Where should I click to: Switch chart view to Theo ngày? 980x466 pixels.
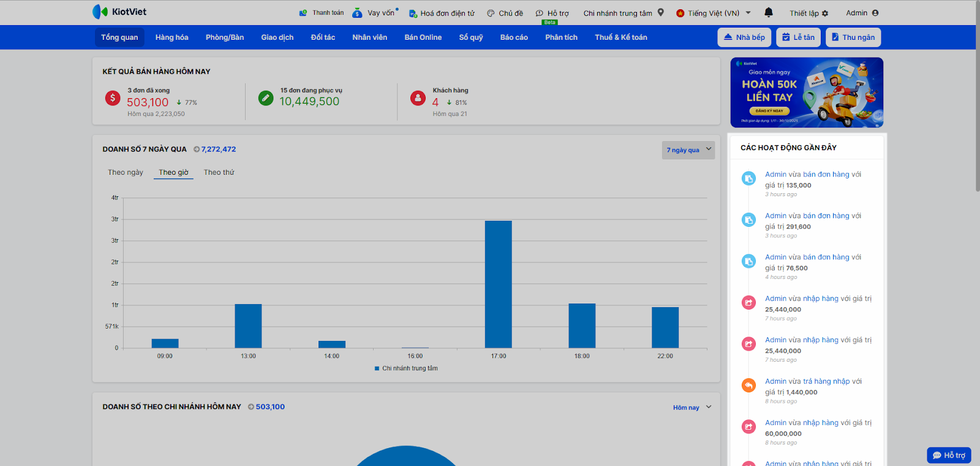[126, 172]
